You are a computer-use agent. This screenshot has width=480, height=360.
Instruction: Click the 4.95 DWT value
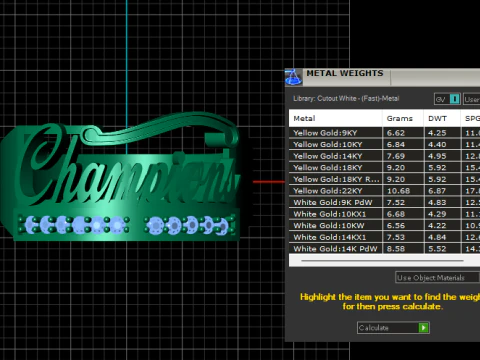pyautogui.click(x=437, y=156)
